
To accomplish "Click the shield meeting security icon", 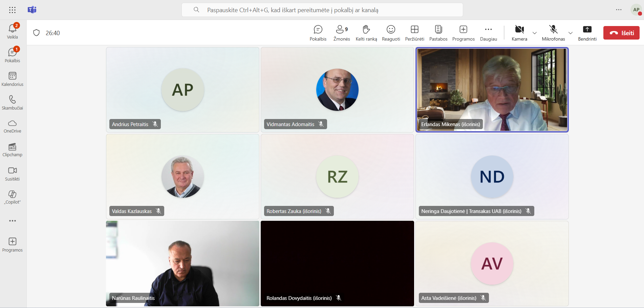I will coord(37,33).
